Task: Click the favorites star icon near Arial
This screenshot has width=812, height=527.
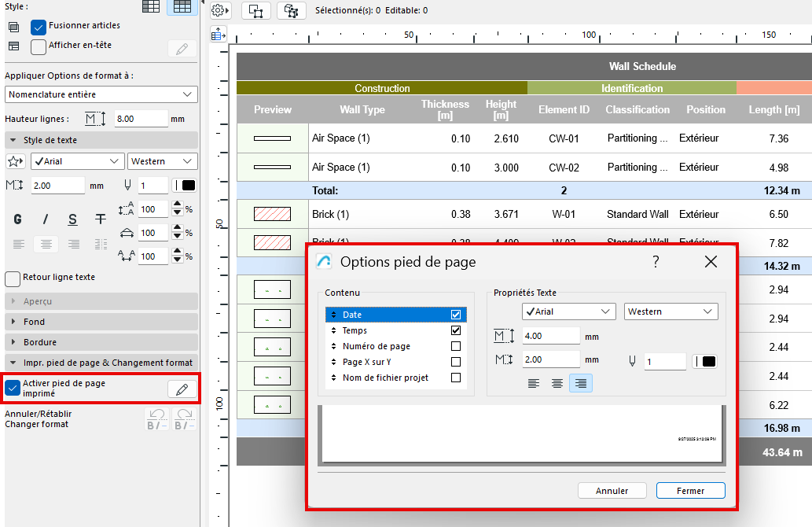Action: coord(15,161)
